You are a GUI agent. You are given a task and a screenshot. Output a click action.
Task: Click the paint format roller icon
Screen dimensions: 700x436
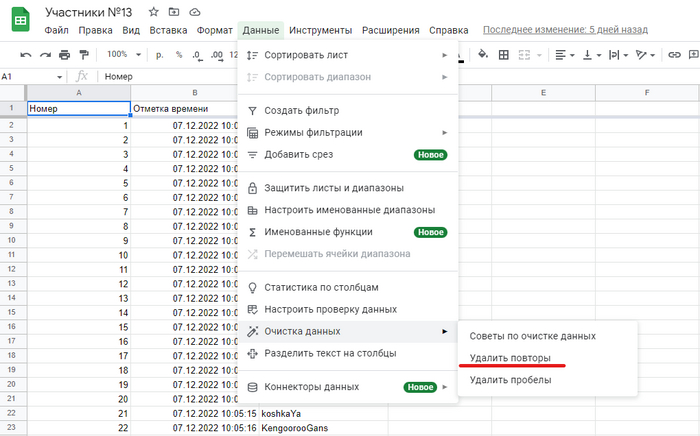[x=83, y=54]
